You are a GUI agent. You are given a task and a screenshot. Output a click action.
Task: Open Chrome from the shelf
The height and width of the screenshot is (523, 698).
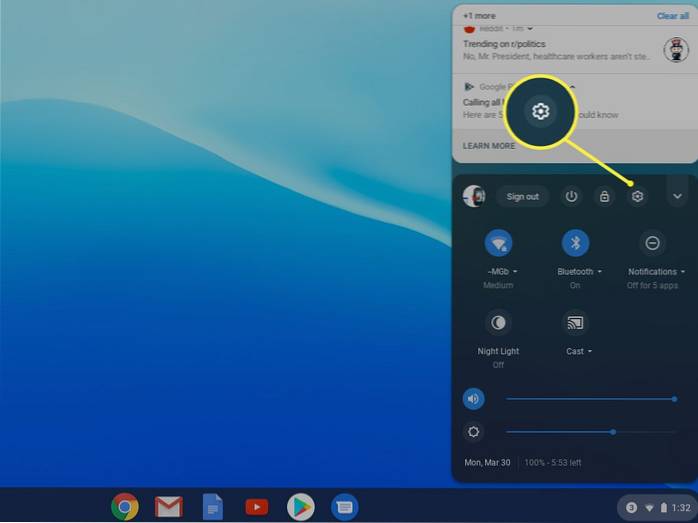pyautogui.click(x=125, y=507)
